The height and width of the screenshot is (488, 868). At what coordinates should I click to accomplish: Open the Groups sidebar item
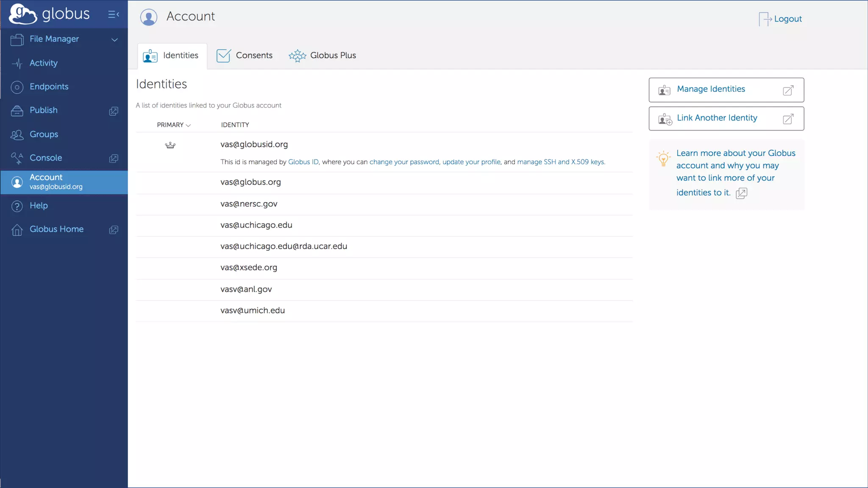click(44, 134)
